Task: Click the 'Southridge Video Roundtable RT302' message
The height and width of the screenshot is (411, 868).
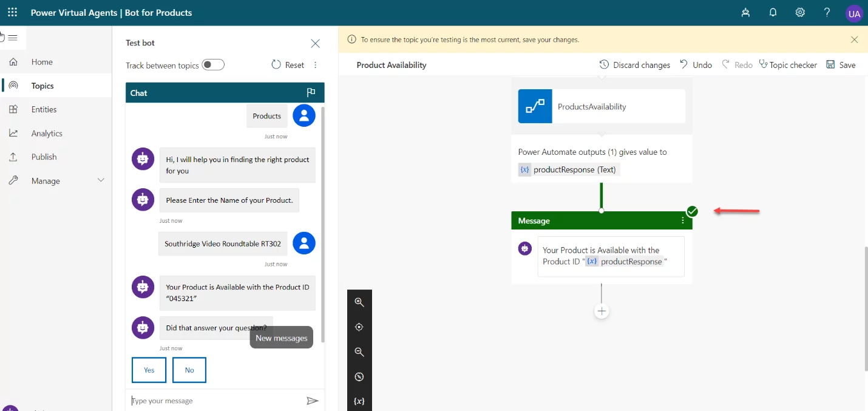Action: click(x=223, y=243)
